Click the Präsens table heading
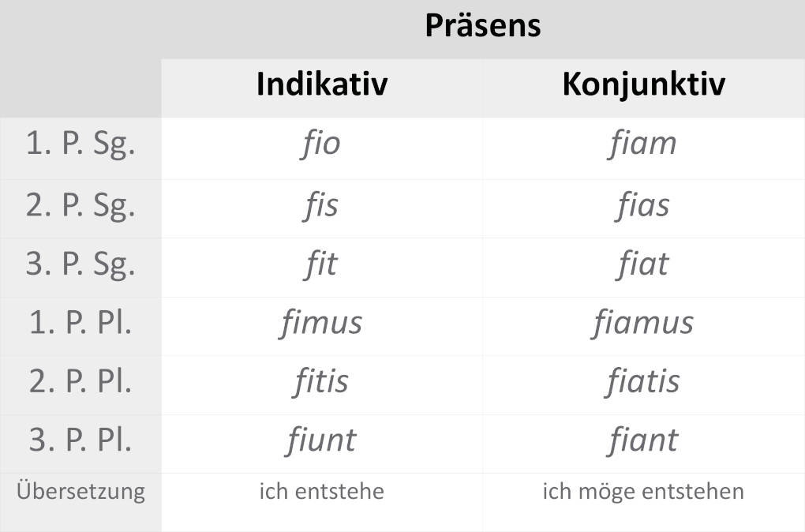The width and height of the screenshot is (805, 532). click(x=482, y=25)
